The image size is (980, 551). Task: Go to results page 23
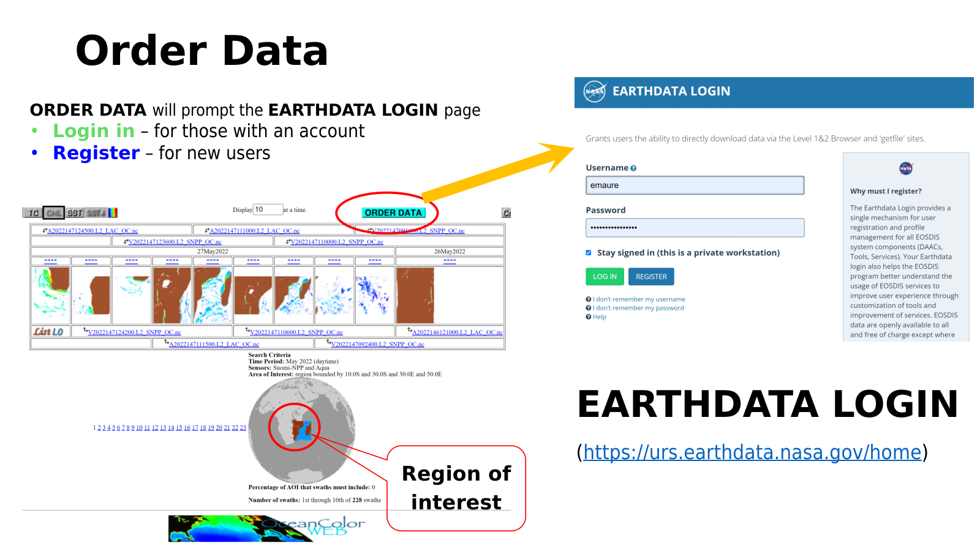(x=243, y=427)
